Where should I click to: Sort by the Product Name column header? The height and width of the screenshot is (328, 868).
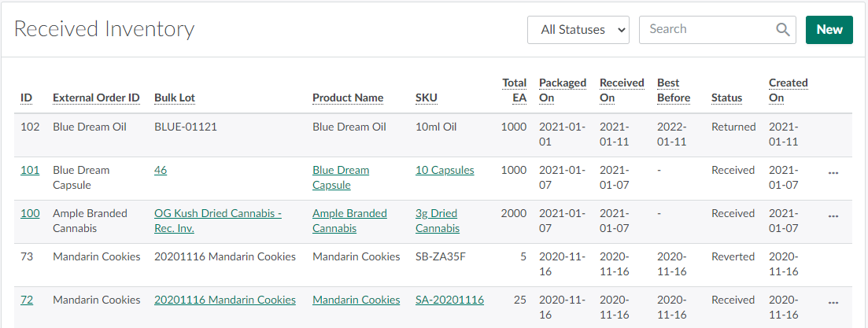point(348,98)
